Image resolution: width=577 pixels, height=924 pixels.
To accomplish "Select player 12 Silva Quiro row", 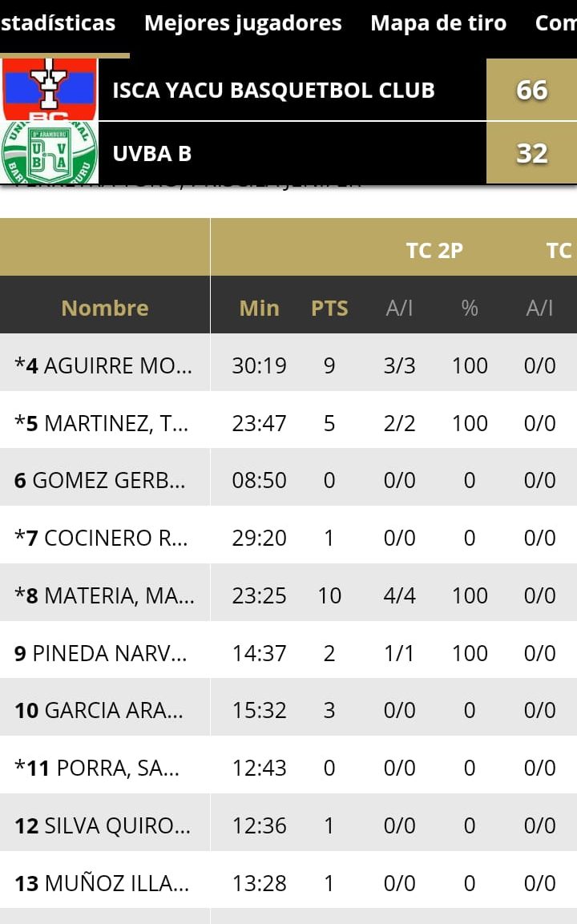I will click(103, 825).
